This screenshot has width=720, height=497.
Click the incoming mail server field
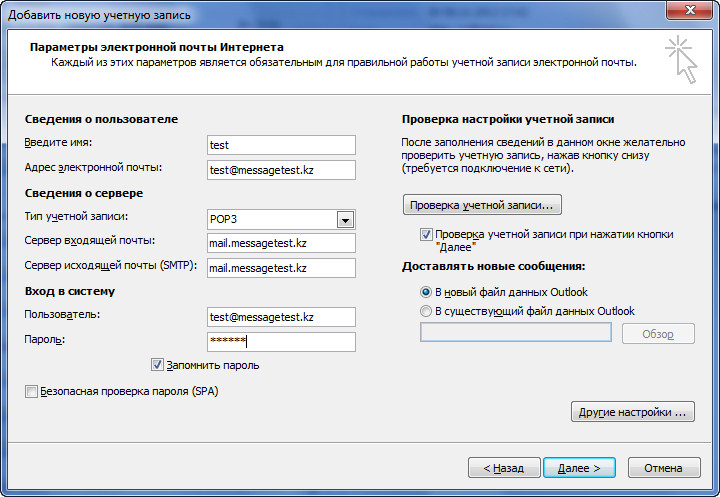tap(281, 243)
